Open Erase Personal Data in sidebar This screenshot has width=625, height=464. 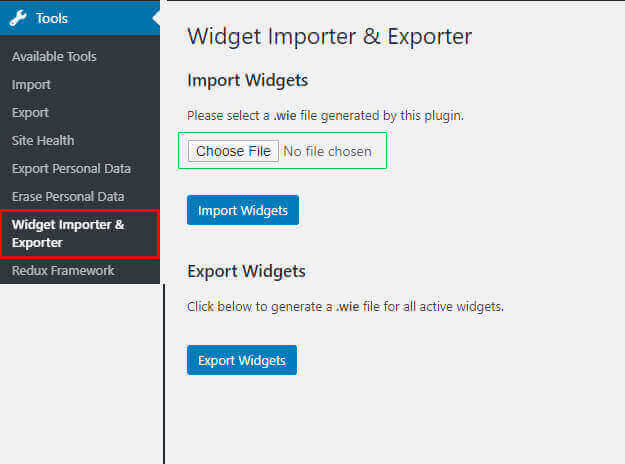point(68,197)
